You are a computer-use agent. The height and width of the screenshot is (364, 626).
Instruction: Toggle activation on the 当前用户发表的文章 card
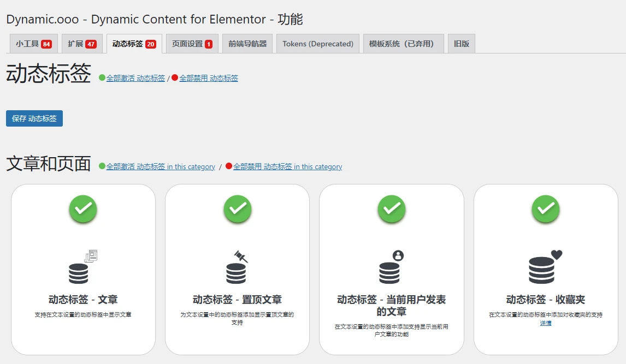[x=391, y=210]
